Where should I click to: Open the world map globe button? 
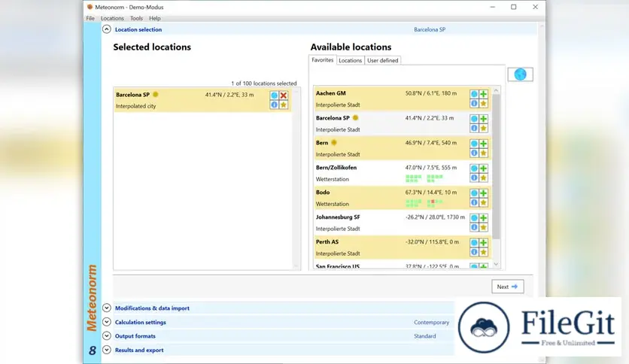click(x=520, y=74)
